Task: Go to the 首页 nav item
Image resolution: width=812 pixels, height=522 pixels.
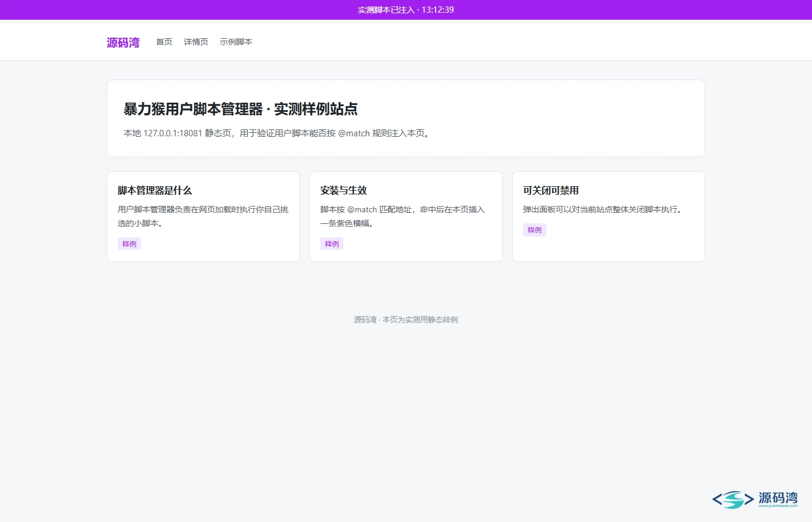Action: pyautogui.click(x=164, y=42)
